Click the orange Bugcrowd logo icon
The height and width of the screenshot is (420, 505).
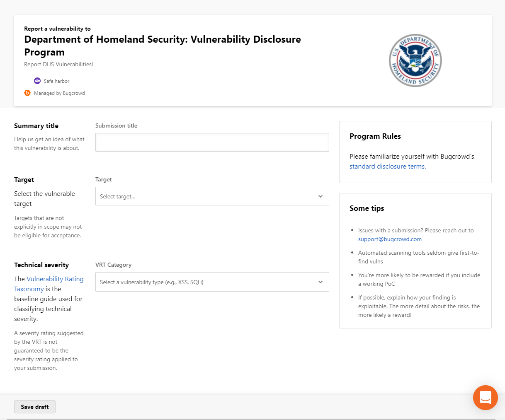coord(27,93)
